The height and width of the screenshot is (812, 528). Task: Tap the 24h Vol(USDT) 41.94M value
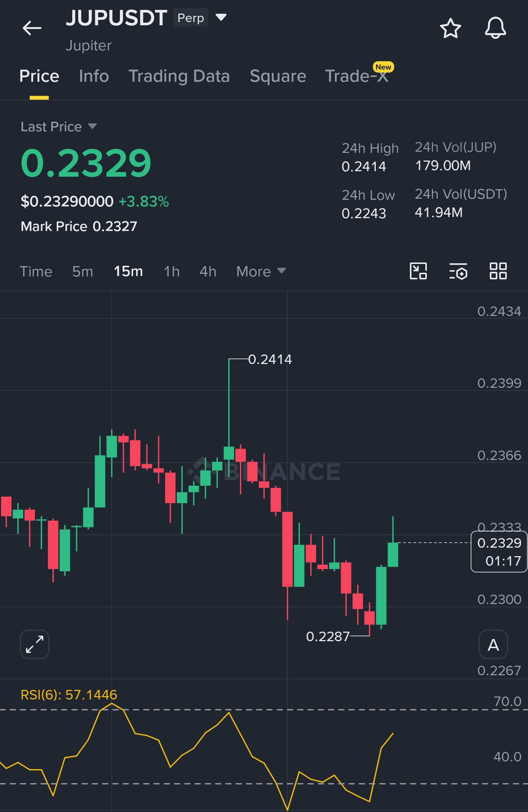(x=439, y=213)
